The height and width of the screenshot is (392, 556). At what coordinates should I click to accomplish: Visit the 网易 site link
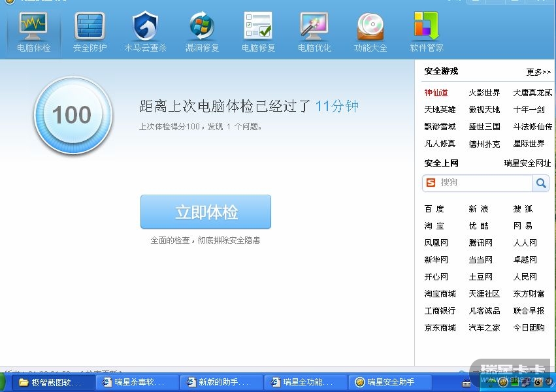pos(523,226)
